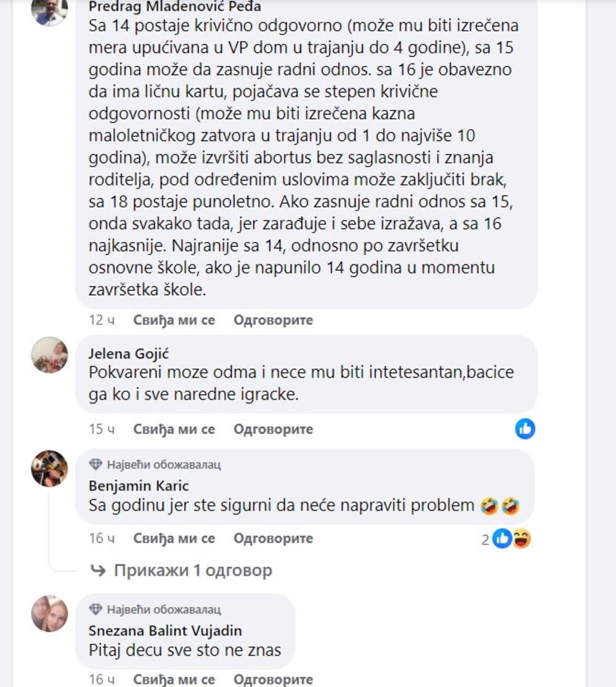Screen dimensions: 616x687
Task: Like Benjamin Karic's comment with Свиђа ми се
Action: coord(174,538)
